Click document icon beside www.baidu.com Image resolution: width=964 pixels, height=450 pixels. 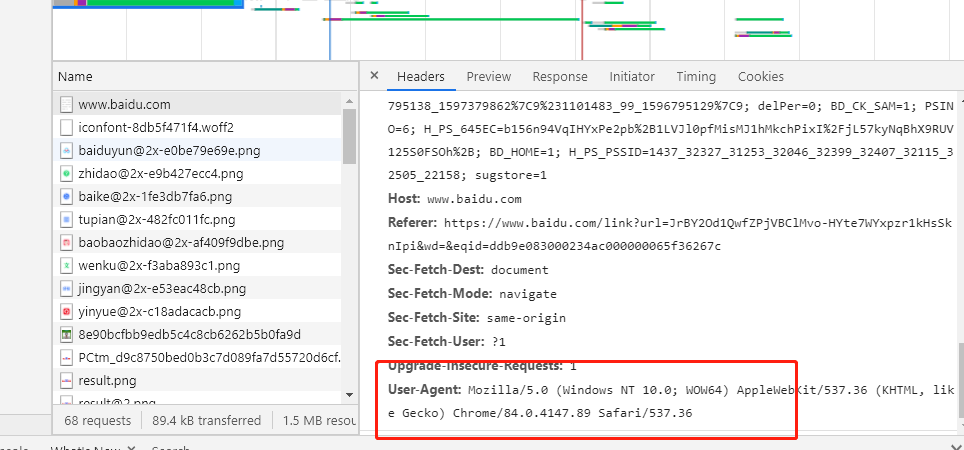click(66, 105)
